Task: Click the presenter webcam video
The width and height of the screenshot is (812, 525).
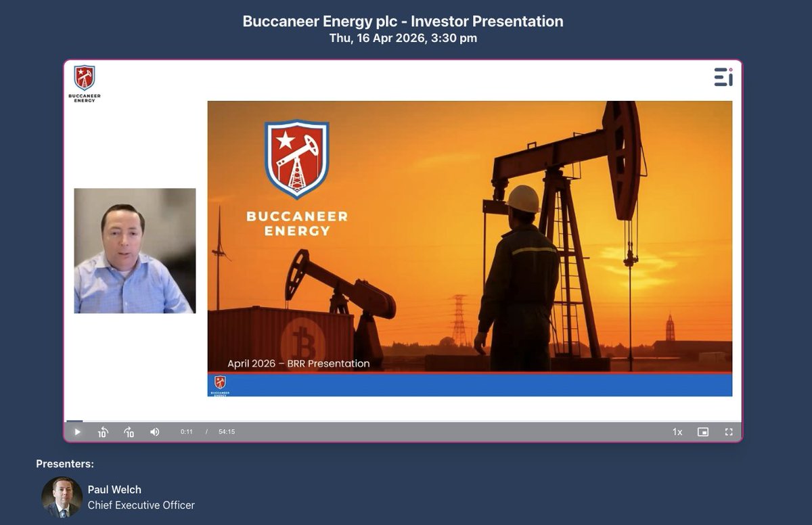Action: coord(135,250)
